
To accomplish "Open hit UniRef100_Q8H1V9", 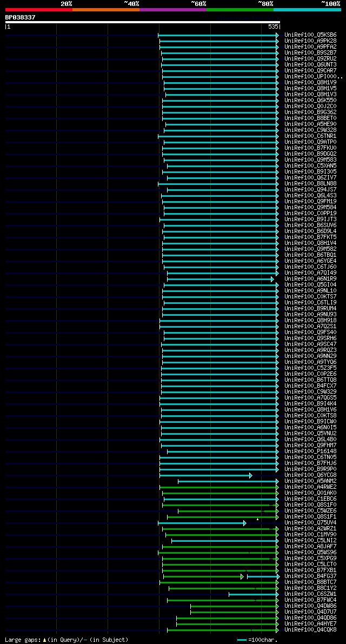I will tap(310, 83).
